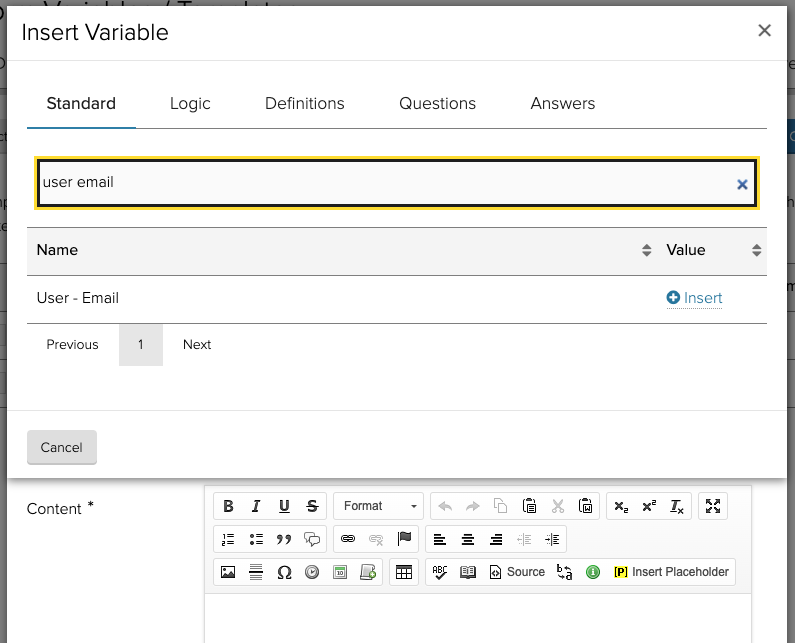Screen dimensions: 795x643
Task: Insert a bulleted list
Action: [x=256, y=539]
